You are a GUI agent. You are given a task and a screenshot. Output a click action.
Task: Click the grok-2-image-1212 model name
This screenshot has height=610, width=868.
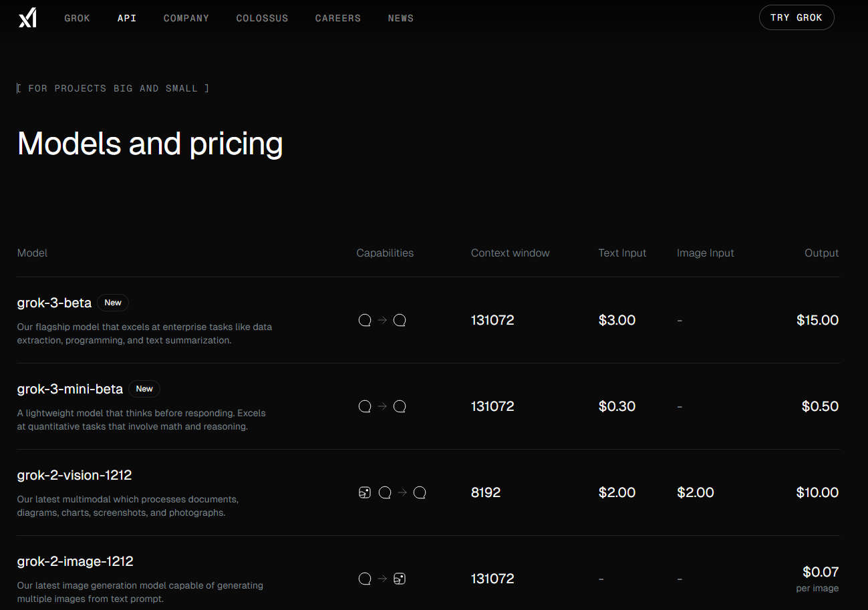75,561
